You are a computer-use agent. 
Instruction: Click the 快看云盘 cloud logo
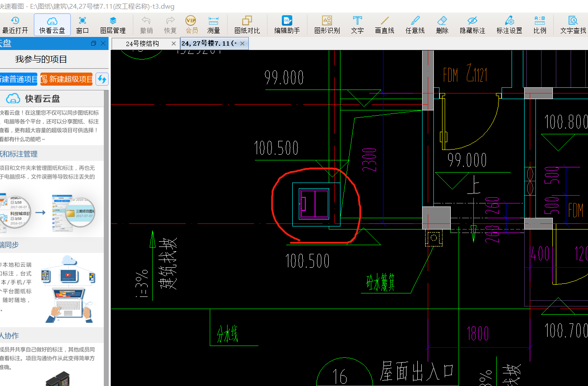point(13,99)
